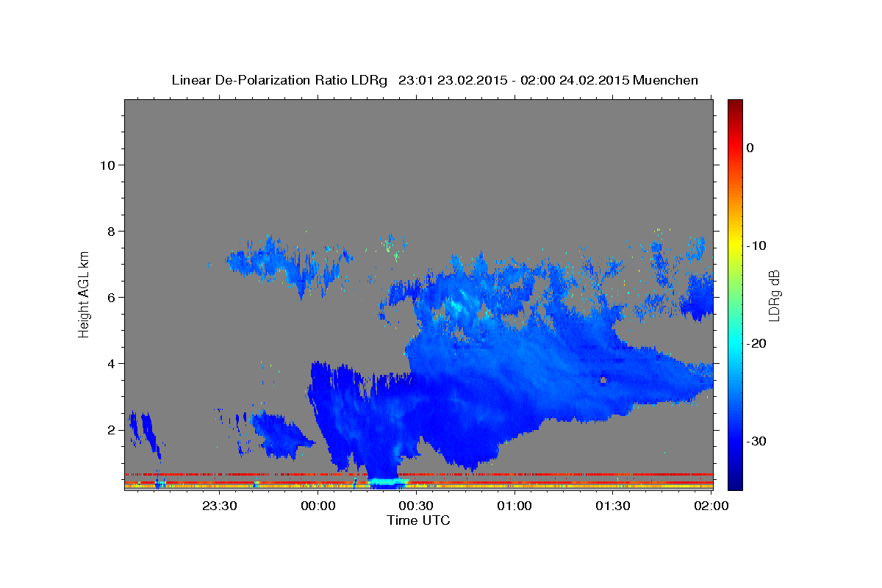Click the 00:00 time tick label
882x588 pixels.
318,506
